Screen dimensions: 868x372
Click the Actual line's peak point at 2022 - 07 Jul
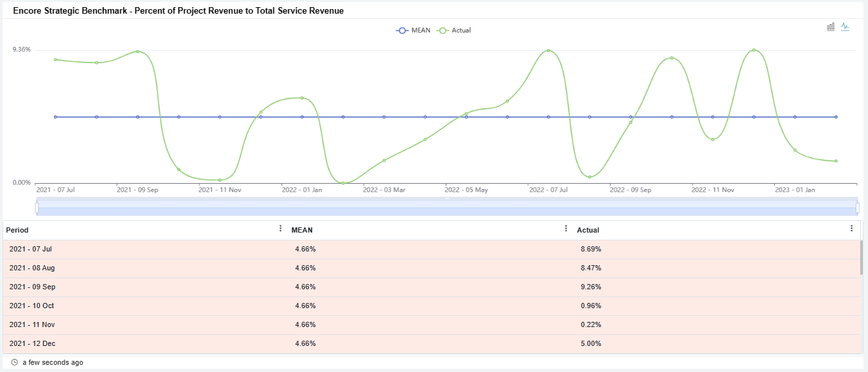point(549,51)
